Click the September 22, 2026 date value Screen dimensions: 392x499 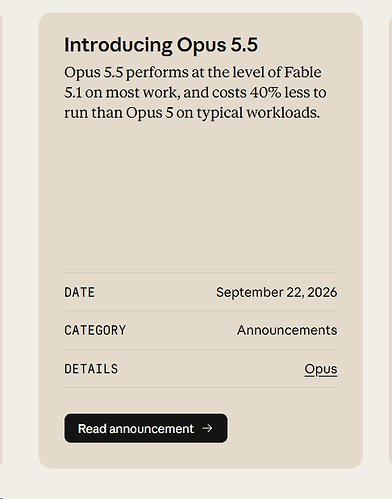[276, 292]
